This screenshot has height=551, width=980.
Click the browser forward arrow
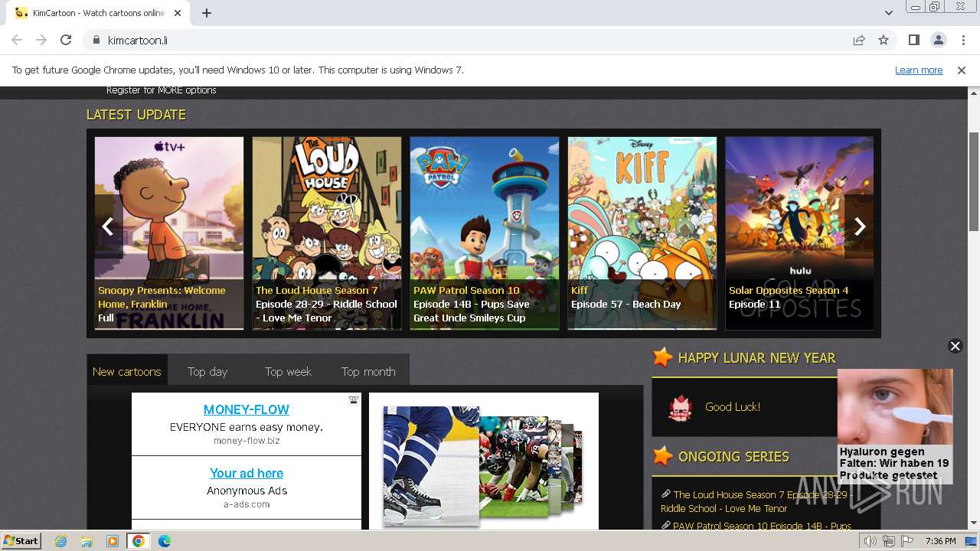click(x=41, y=40)
